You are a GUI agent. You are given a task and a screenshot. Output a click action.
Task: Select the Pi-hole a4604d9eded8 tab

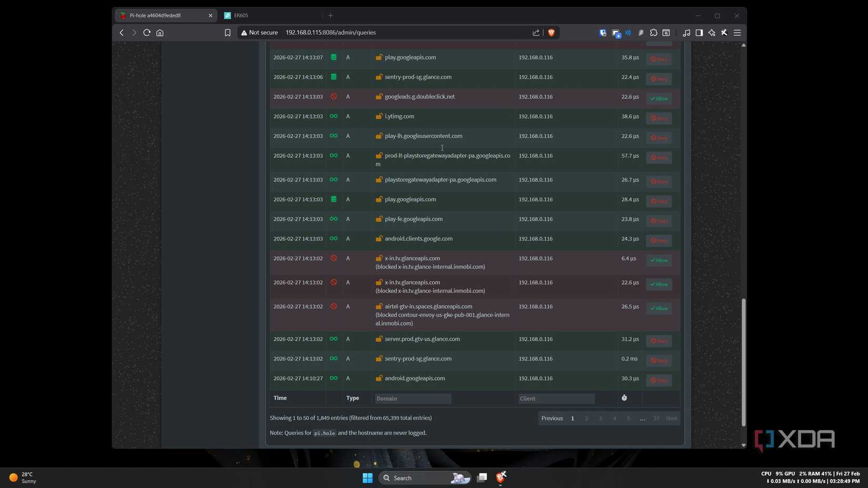coord(163,16)
